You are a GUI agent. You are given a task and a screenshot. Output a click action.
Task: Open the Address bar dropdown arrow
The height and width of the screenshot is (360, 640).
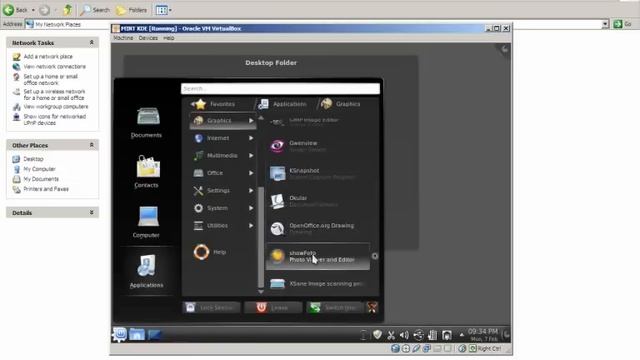605,24
